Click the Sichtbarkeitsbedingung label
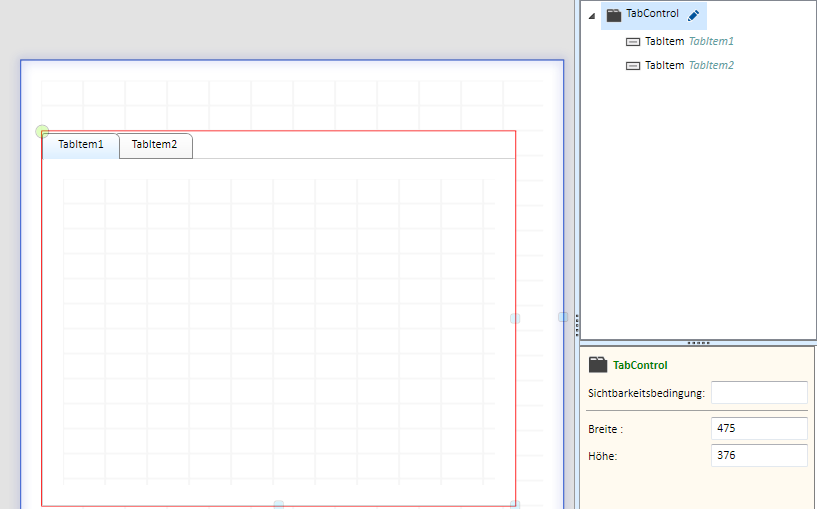 tap(646, 393)
